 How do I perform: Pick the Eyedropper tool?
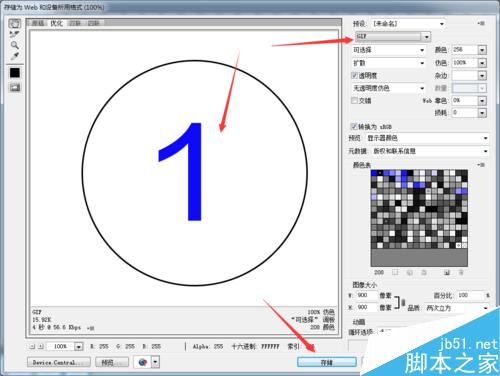(15, 56)
